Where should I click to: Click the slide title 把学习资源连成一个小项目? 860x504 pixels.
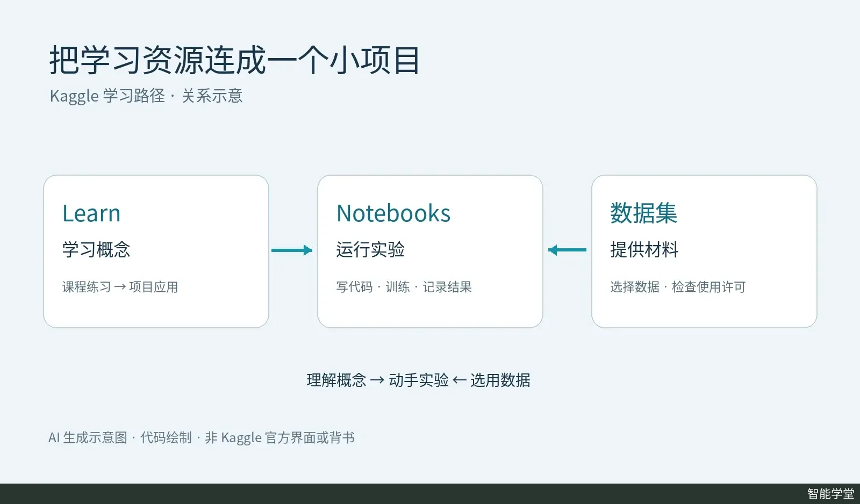[235, 60]
